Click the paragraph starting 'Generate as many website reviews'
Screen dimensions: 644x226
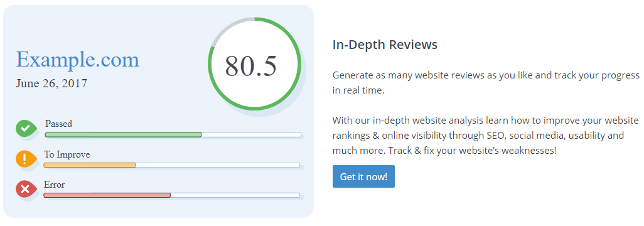coord(486,83)
